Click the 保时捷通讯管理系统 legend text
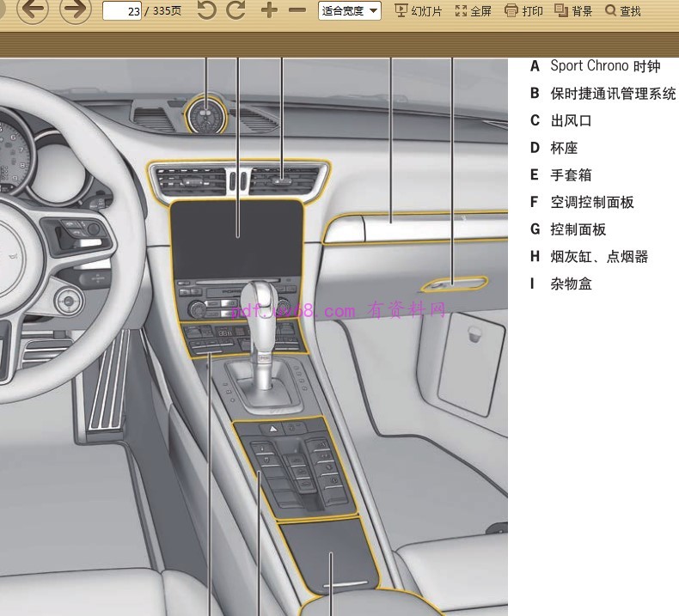 pos(613,94)
